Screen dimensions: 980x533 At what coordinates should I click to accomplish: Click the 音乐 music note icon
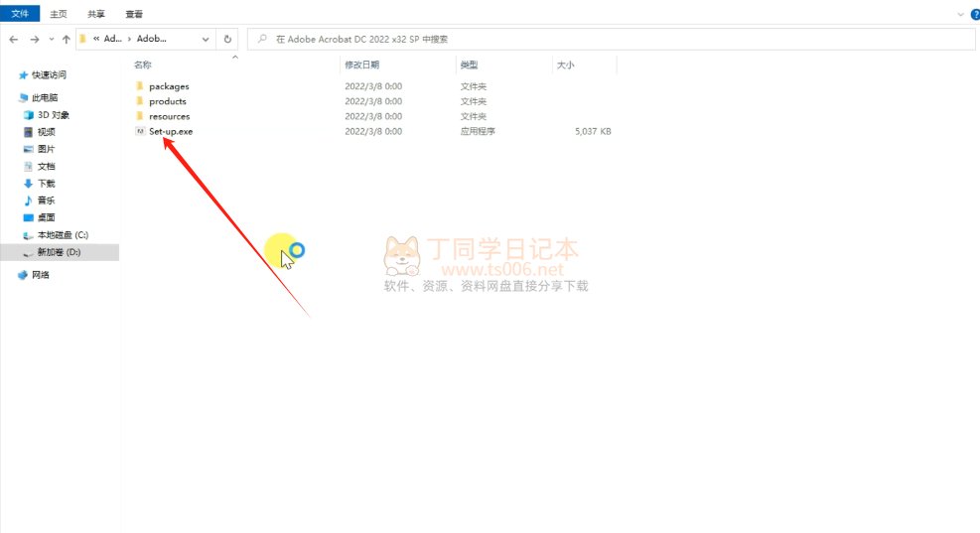coord(28,200)
